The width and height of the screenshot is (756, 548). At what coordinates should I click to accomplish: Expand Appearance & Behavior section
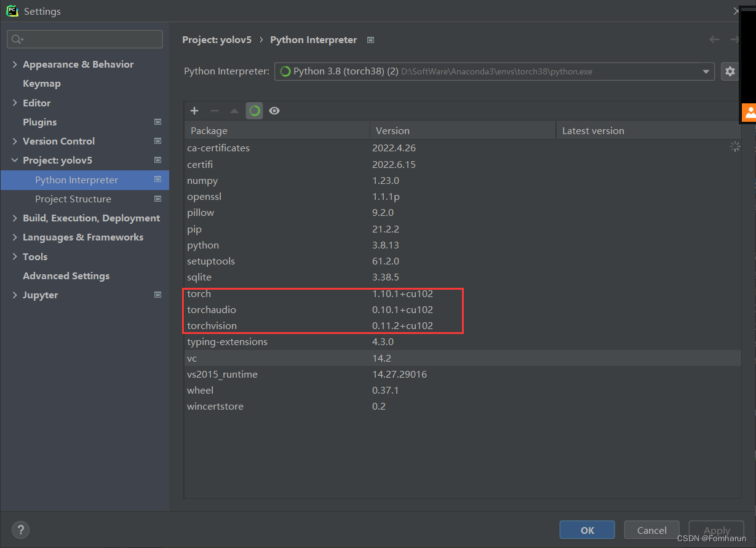click(x=15, y=64)
